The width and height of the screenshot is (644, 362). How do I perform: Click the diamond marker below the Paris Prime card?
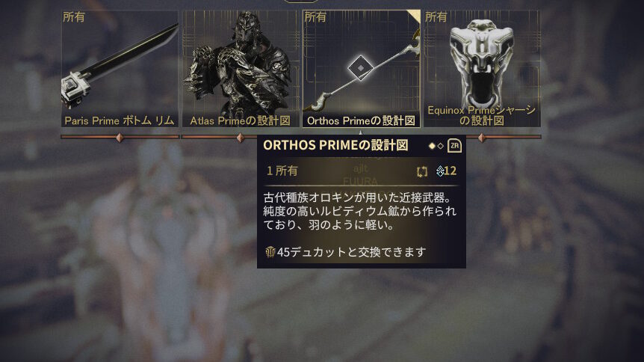tap(120, 138)
